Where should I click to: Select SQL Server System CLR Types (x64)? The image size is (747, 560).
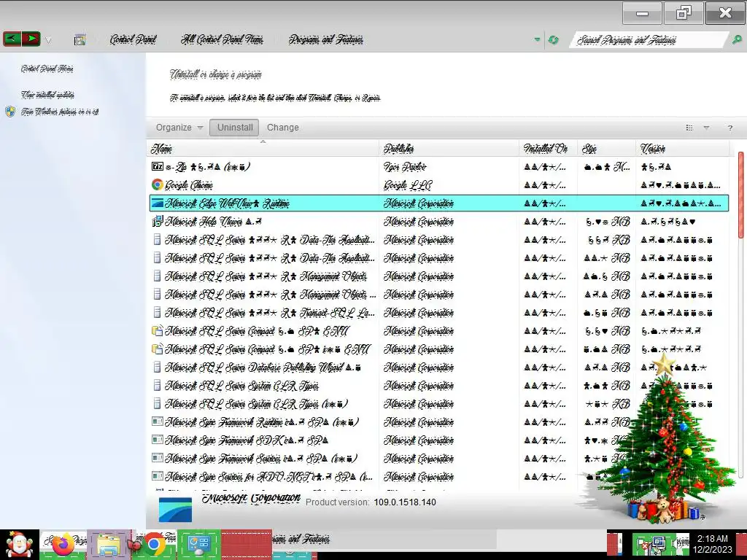point(256,404)
